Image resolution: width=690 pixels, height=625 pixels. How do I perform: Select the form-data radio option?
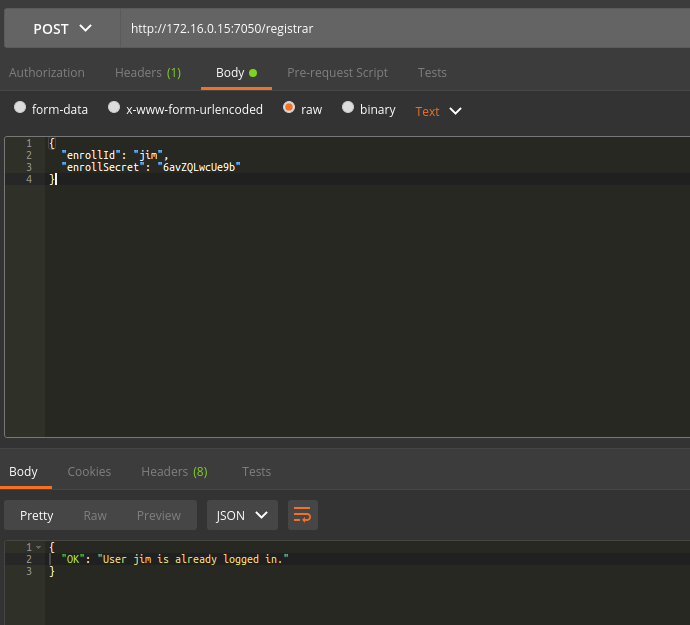click(x=20, y=107)
